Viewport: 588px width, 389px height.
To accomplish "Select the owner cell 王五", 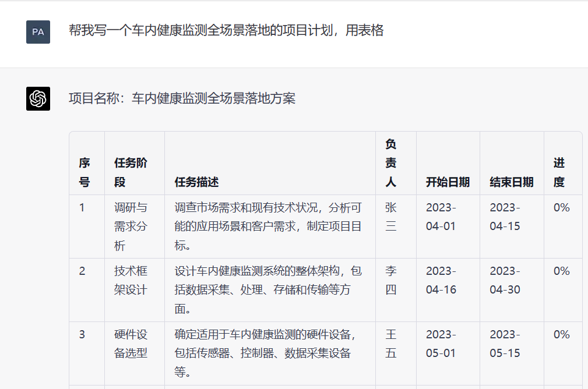I will 391,344.
